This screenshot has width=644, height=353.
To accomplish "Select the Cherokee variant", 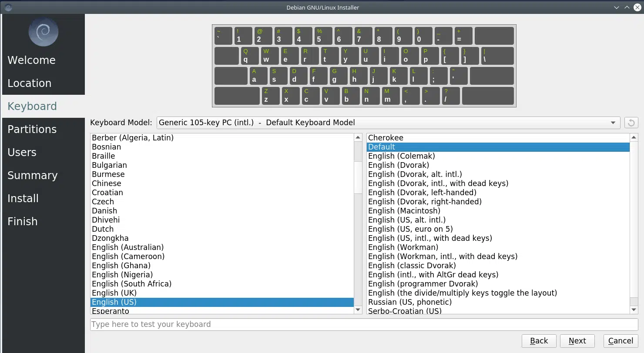I will click(x=498, y=138).
